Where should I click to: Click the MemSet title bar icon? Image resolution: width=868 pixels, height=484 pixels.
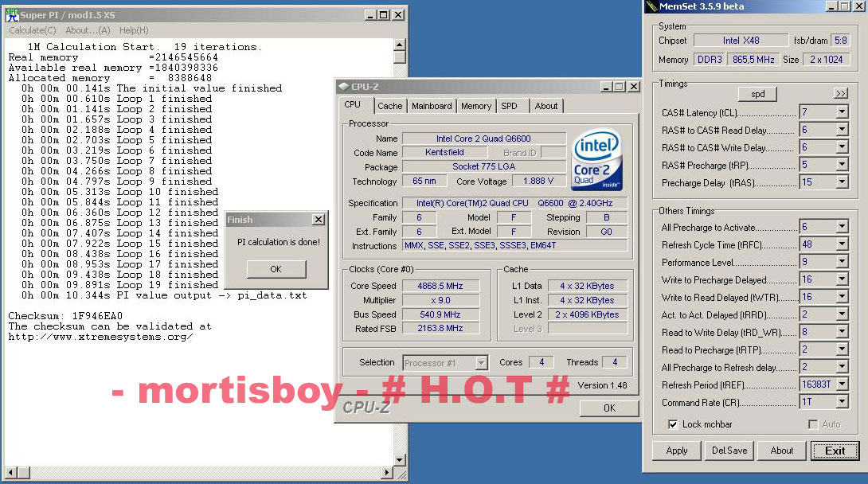click(x=652, y=6)
